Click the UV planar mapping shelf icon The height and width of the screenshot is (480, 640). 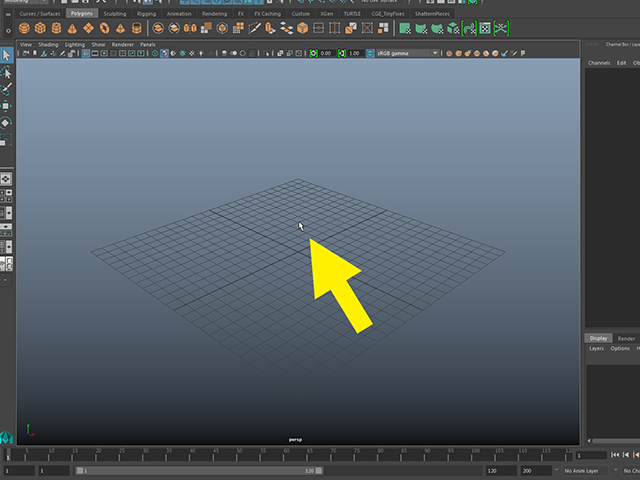coord(405,29)
